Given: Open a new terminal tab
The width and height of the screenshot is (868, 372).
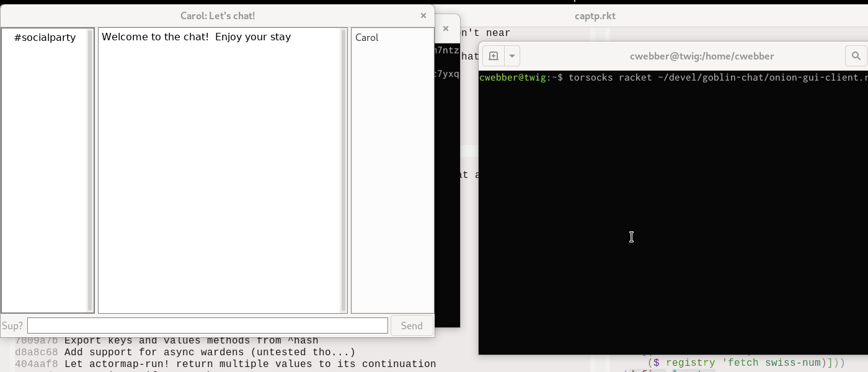Looking at the screenshot, I should click(x=494, y=56).
